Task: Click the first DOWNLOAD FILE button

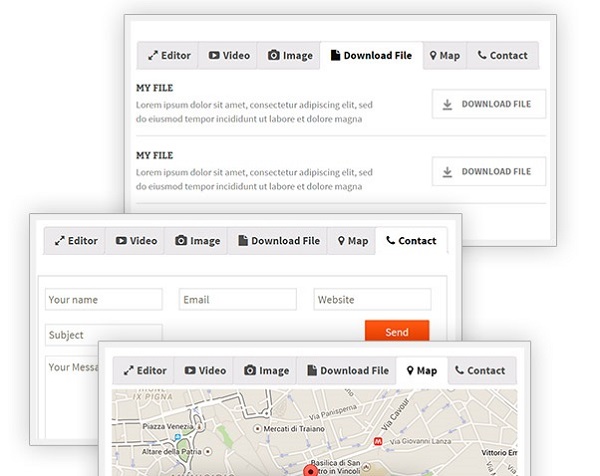Action: coord(489,104)
